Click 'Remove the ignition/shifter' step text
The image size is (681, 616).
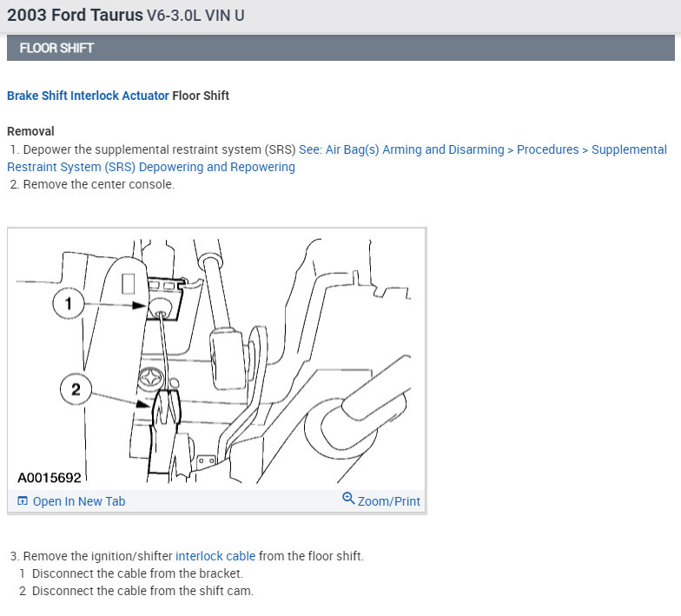tap(97, 556)
